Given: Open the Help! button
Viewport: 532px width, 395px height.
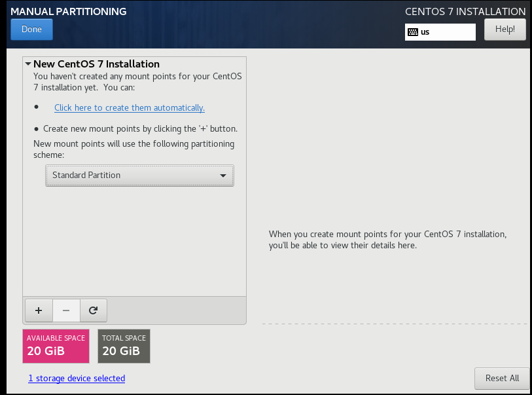Looking at the screenshot, I should pyautogui.click(x=505, y=29).
